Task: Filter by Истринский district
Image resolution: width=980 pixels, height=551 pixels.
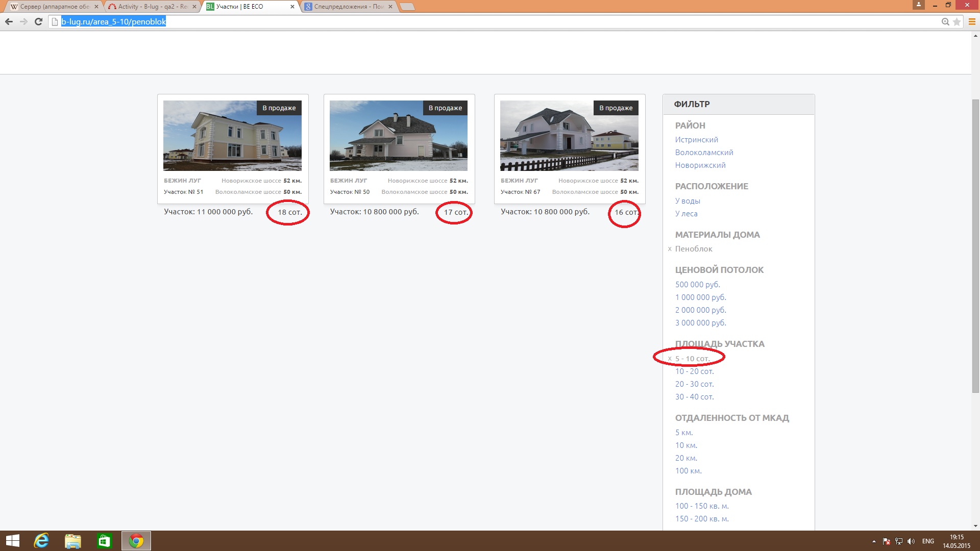Action: point(696,140)
